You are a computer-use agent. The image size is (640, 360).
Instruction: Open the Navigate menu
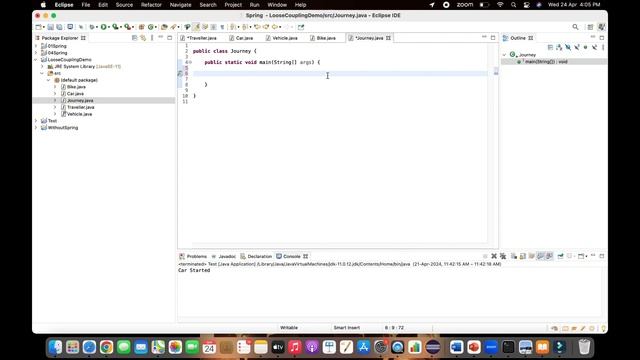180,5
